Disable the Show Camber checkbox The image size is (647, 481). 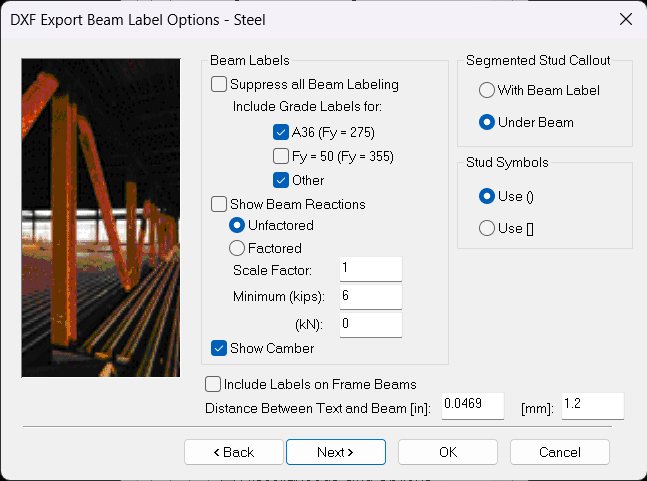[x=219, y=348]
